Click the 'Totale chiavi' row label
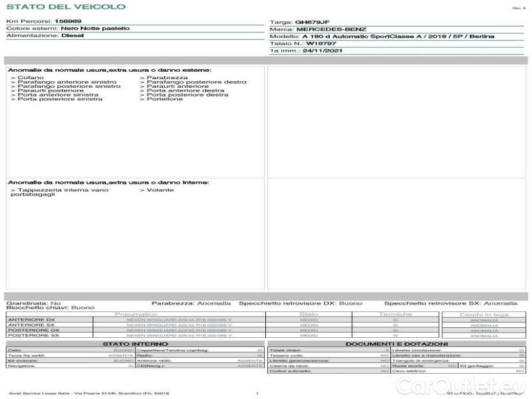 coord(285,350)
